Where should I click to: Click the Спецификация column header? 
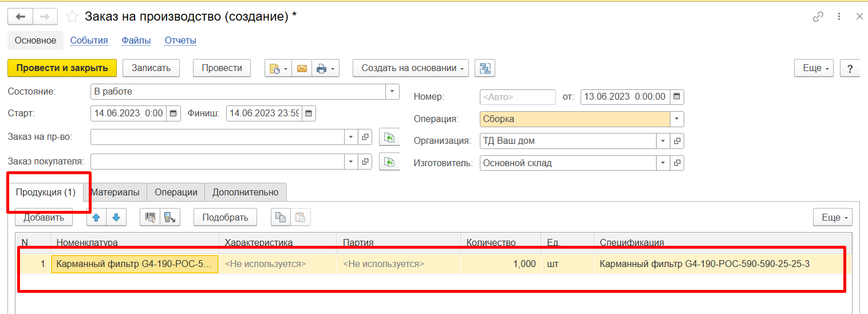[x=723, y=242]
